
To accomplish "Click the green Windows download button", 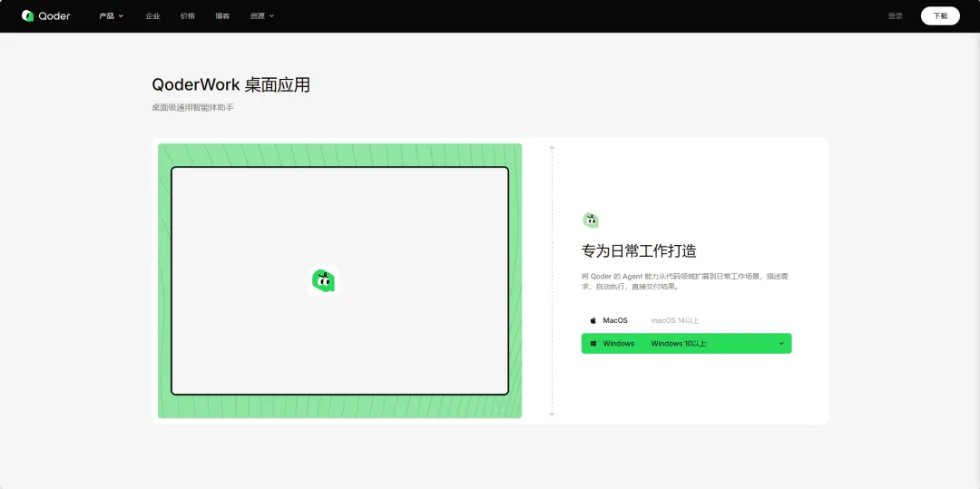I will coord(686,344).
